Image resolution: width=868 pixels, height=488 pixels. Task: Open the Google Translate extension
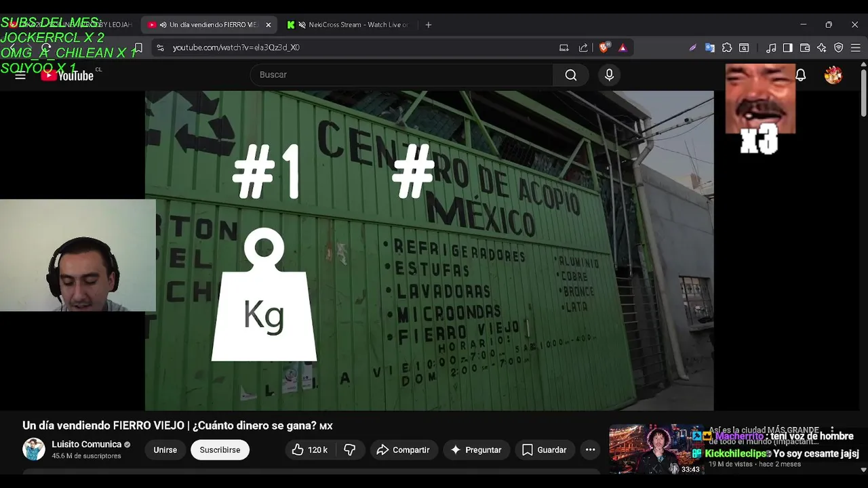(x=710, y=47)
